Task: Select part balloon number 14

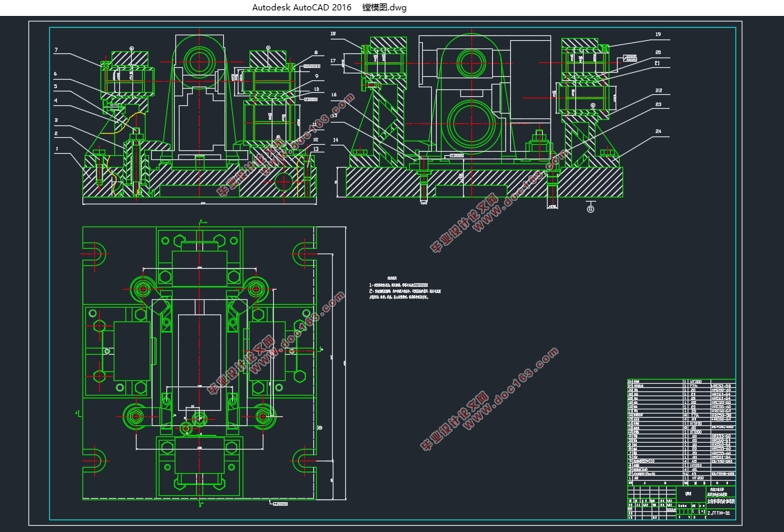Action: [336, 141]
